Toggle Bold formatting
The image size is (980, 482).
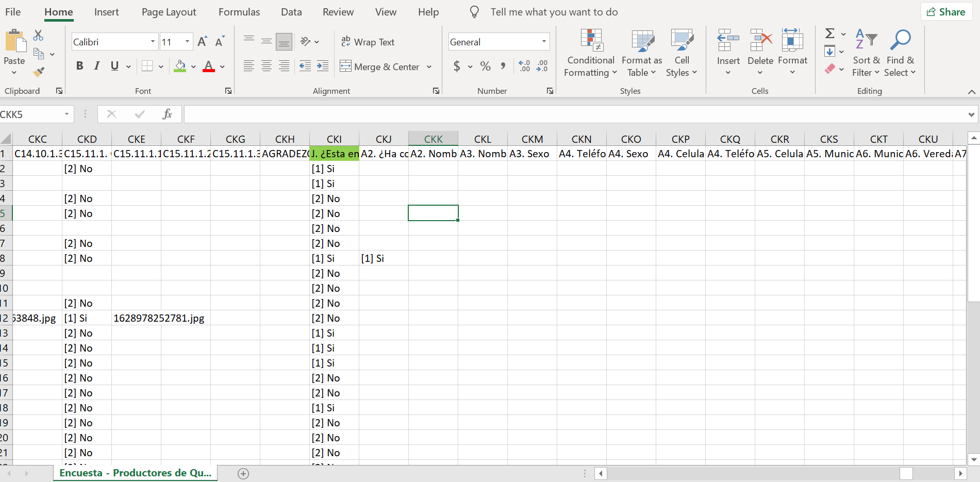click(79, 66)
